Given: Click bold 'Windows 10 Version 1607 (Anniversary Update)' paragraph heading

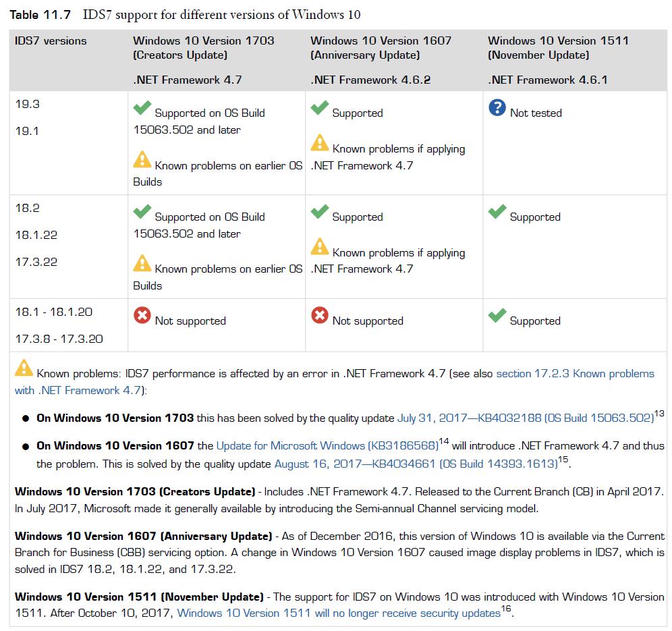Looking at the screenshot, I should point(144,537).
